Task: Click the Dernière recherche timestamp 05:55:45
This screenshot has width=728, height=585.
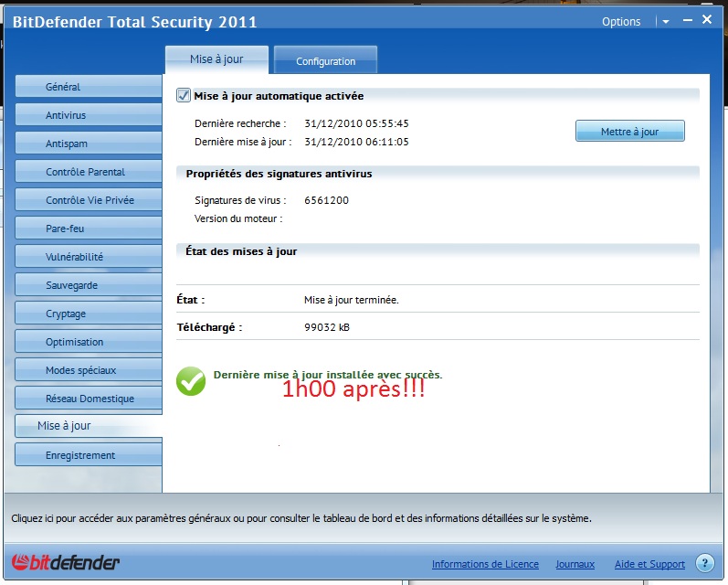Action: click(356, 123)
